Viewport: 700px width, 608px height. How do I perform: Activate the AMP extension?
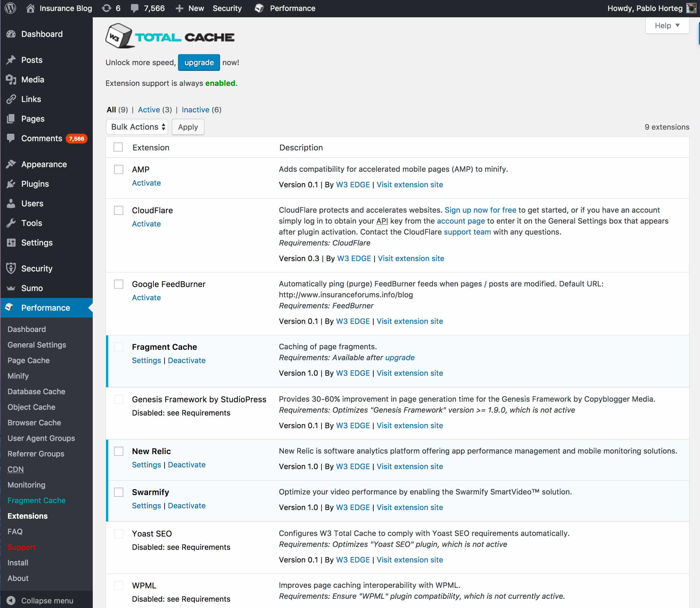146,183
